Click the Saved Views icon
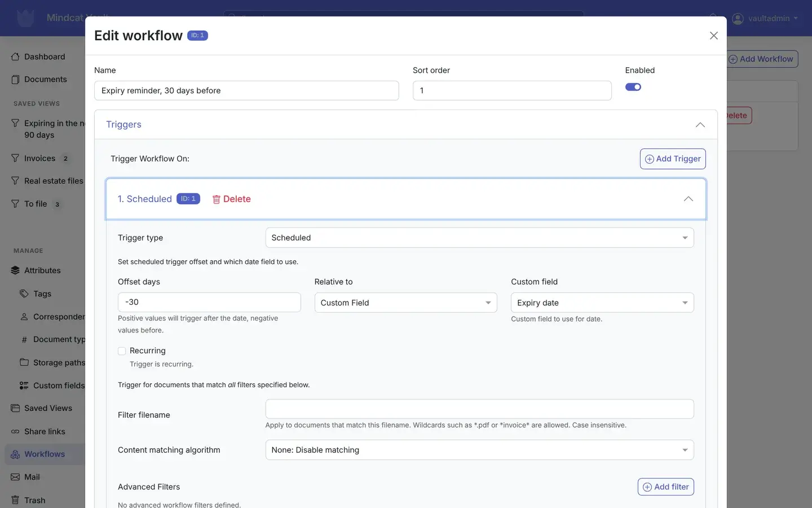This screenshot has width=812, height=508. (x=15, y=408)
